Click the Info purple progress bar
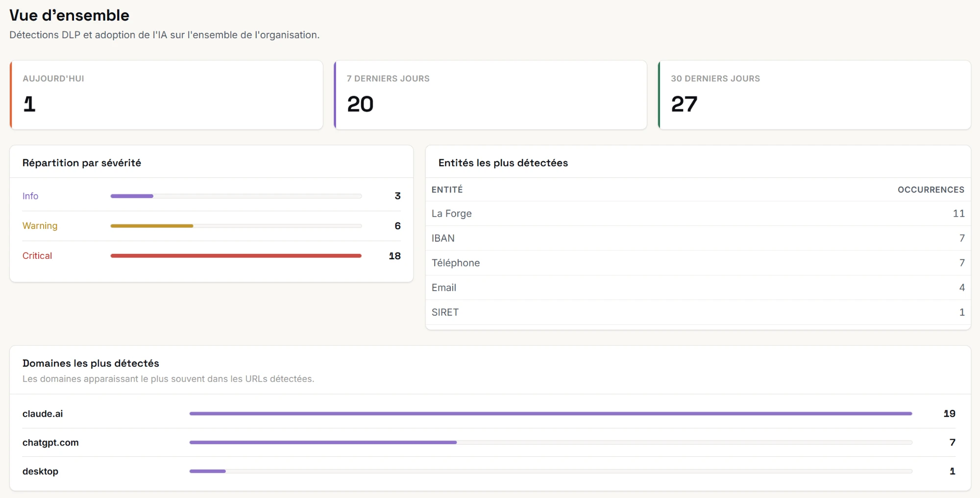 (236, 196)
